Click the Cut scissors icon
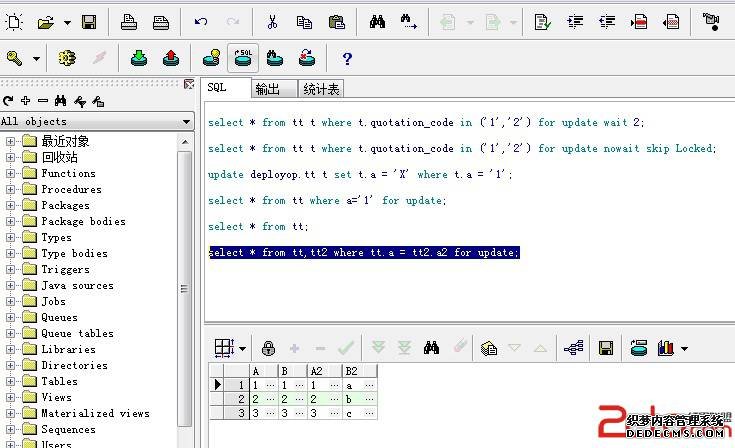Screen dimensions: 735x448 [272, 21]
